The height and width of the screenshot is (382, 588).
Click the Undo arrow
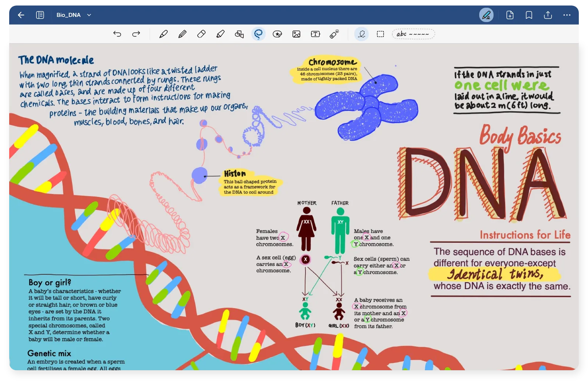tap(117, 34)
